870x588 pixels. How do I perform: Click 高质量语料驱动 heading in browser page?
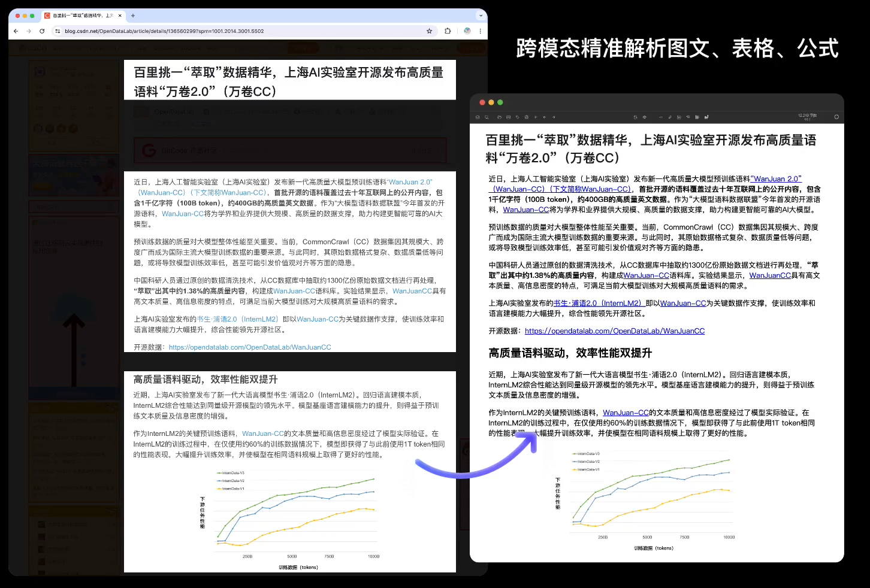206,380
